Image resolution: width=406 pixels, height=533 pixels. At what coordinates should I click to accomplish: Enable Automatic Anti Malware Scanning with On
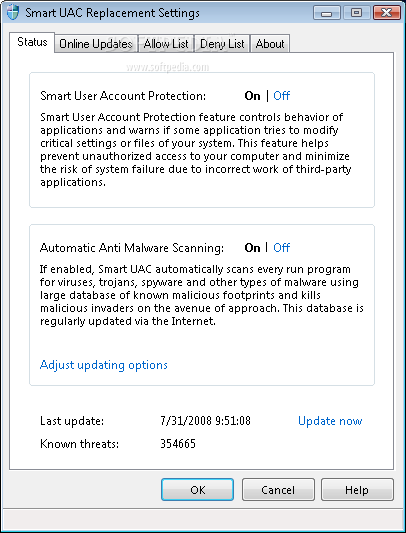pyautogui.click(x=252, y=248)
